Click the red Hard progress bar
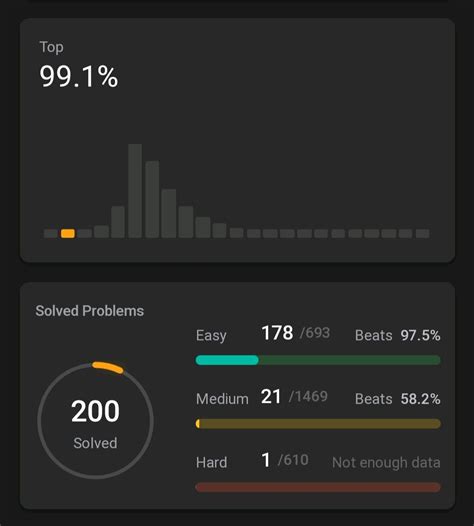The width and height of the screenshot is (474, 526). (318, 487)
